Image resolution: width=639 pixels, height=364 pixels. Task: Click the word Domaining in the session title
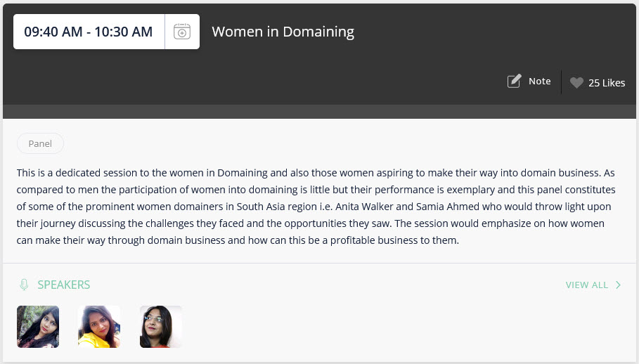click(x=318, y=32)
